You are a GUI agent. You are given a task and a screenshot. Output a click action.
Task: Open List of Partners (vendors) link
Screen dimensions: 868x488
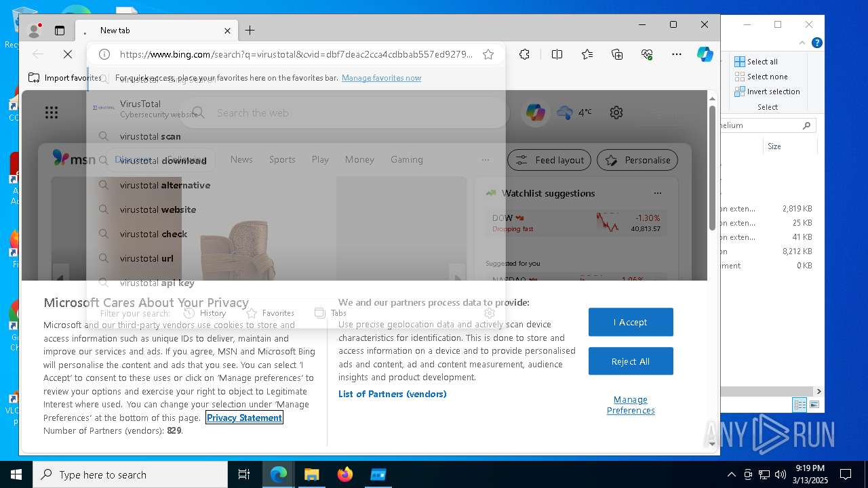pyautogui.click(x=393, y=394)
